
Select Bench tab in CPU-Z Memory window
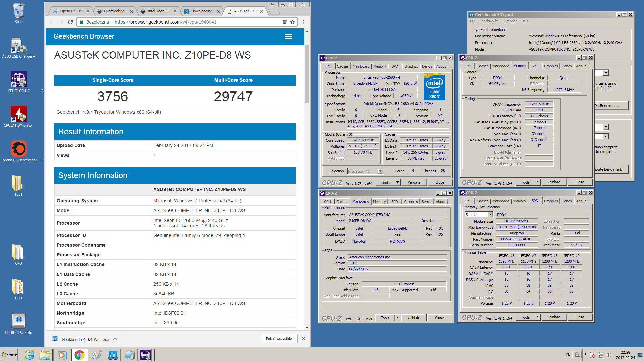coord(567,66)
